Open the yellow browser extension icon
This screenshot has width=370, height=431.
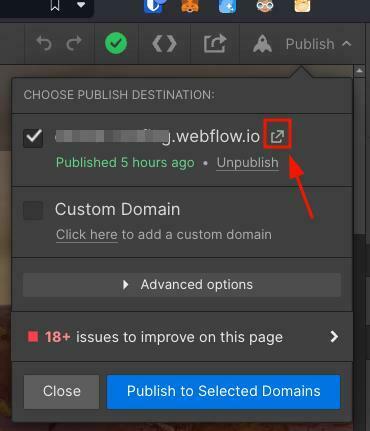click(x=302, y=6)
